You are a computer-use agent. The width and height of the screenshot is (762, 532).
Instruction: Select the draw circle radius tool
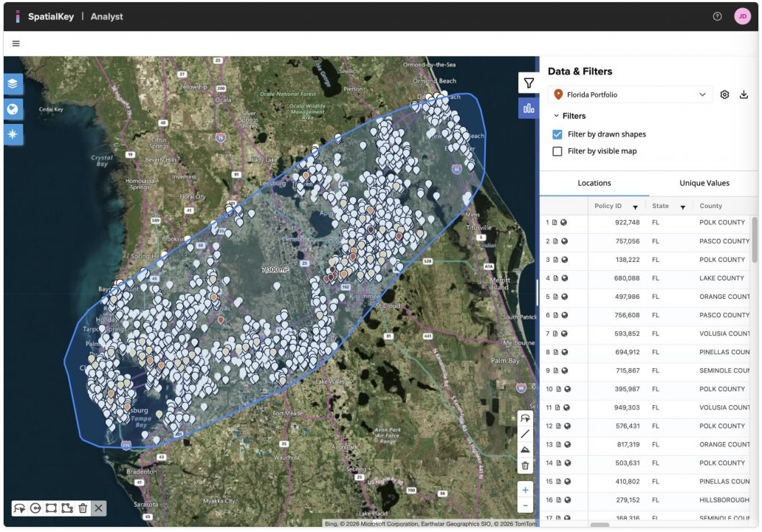35,508
